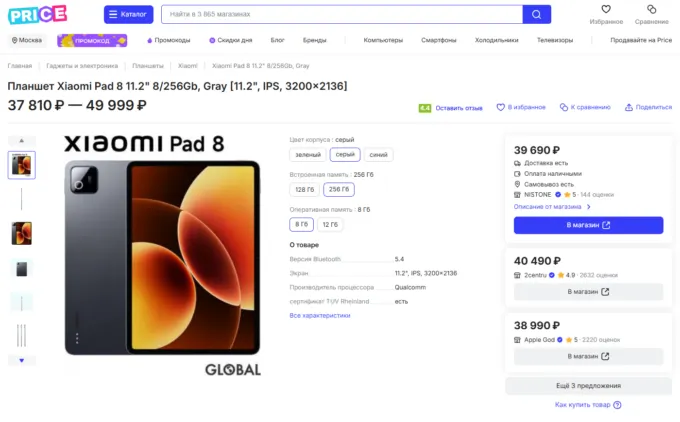
Task: Click blue В магазин button for NISTONE
Action: point(588,225)
